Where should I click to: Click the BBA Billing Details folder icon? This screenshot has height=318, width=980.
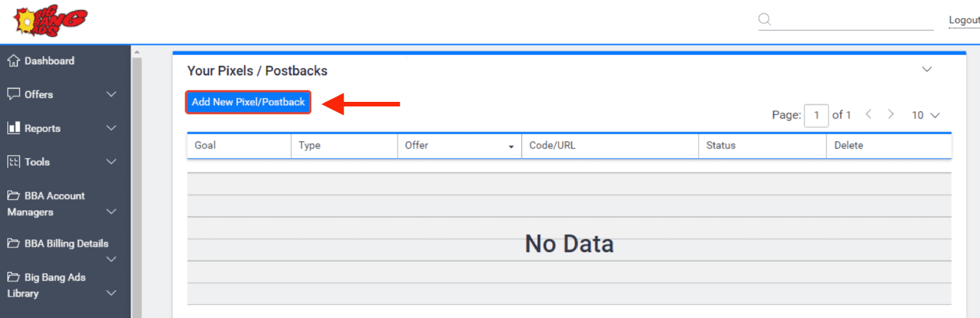[x=13, y=244]
